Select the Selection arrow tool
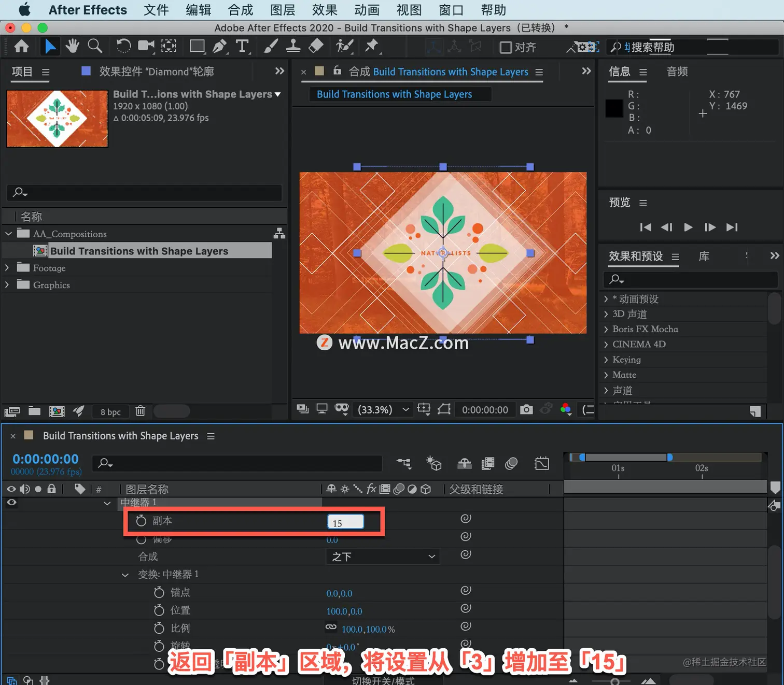784x685 pixels. point(50,47)
